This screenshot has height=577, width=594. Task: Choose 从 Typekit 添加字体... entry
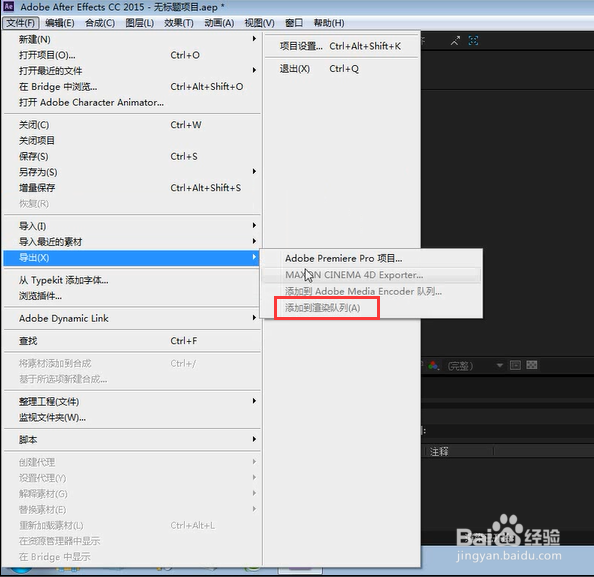(132, 280)
